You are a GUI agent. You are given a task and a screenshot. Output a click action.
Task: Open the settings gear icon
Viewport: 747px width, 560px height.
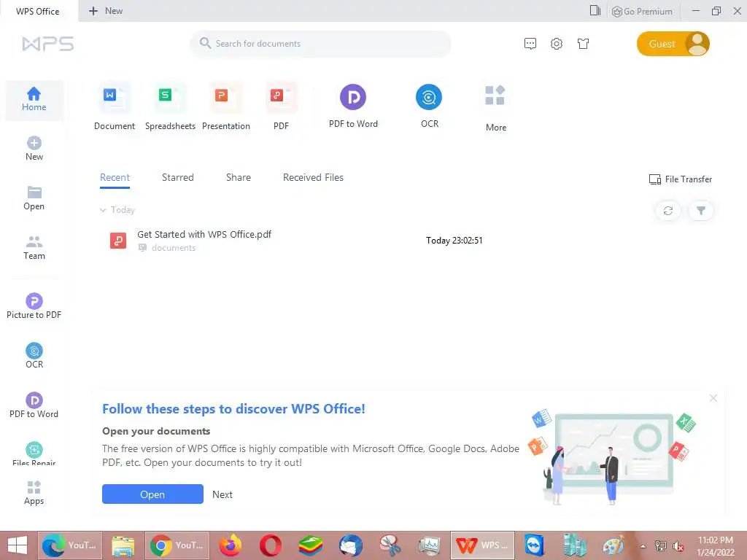pos(557,44)
